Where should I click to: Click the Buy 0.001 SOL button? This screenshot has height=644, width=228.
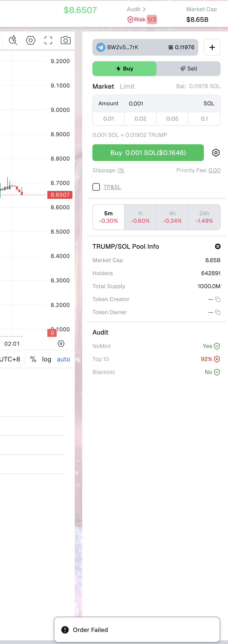tap(148, 153)
